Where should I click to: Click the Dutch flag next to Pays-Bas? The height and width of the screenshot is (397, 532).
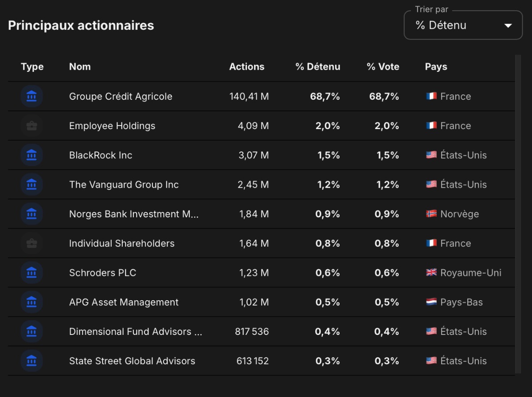[431, 302]
